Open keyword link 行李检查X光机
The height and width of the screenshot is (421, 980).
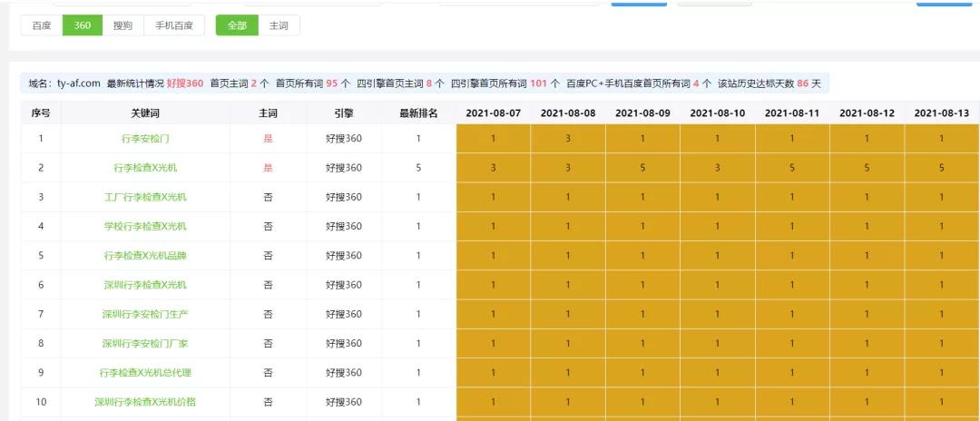coord(145,168)
